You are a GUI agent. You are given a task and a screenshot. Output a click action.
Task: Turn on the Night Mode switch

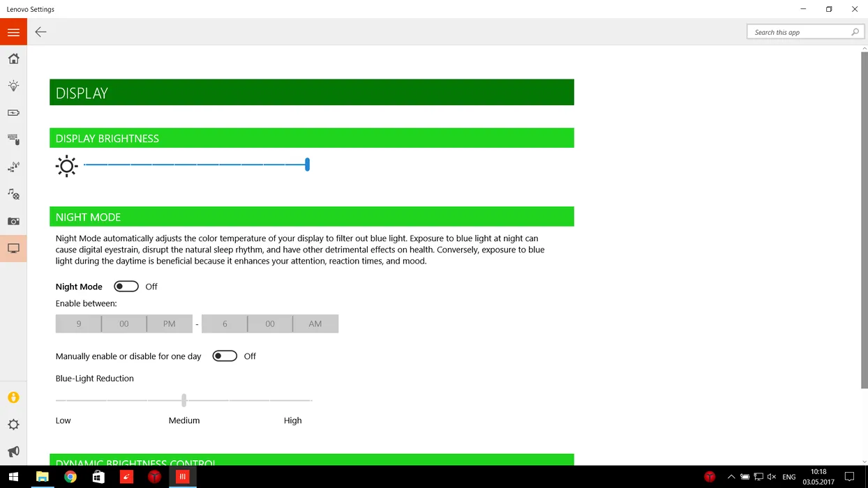coord(126,287)
